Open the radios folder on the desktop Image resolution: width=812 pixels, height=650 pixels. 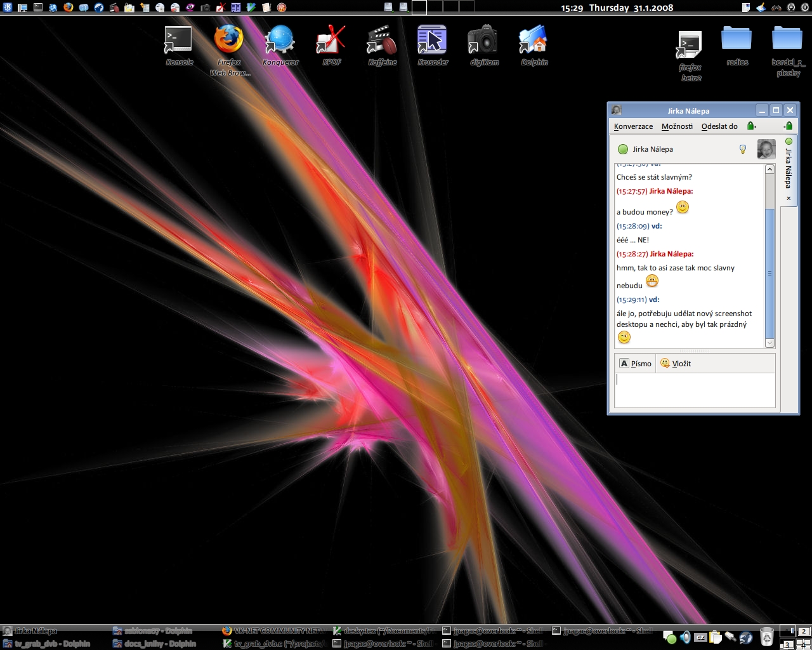pyautogui.click(x=737, y=46)
